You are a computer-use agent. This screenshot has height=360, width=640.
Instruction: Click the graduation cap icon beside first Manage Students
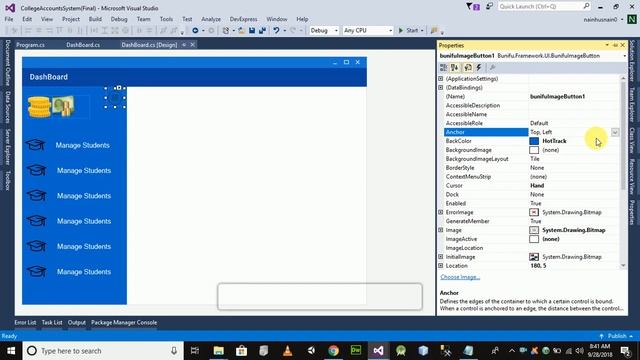coord(36,145)
